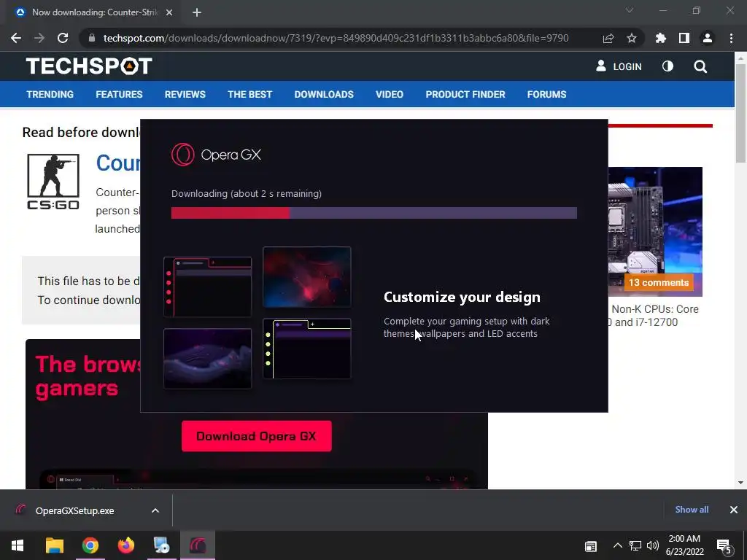Screen dimensions: 747x560
Task: Open Opera GX installer taskbar icon
Action: 197,545
